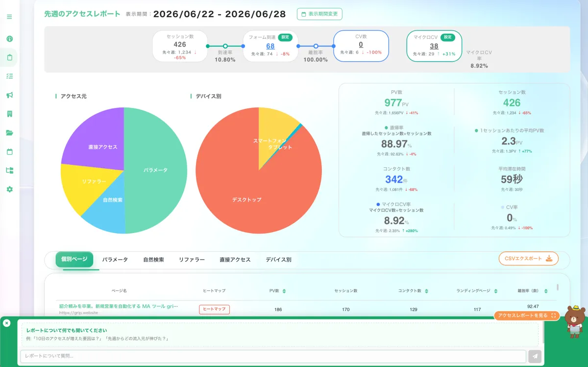Click the セッション数 426 funnel card
Screen dimensions: 588x367
pyautogui.click(x=180, y=46)
